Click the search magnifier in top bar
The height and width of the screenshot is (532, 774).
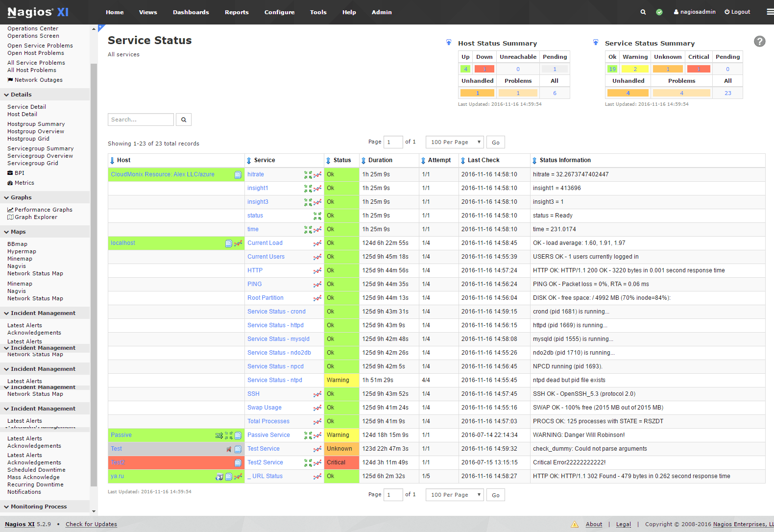click(643, 12)
